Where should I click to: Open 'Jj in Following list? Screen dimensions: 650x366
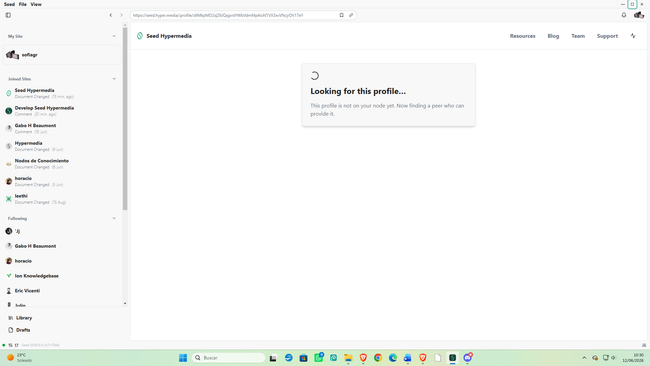point(62,231)
